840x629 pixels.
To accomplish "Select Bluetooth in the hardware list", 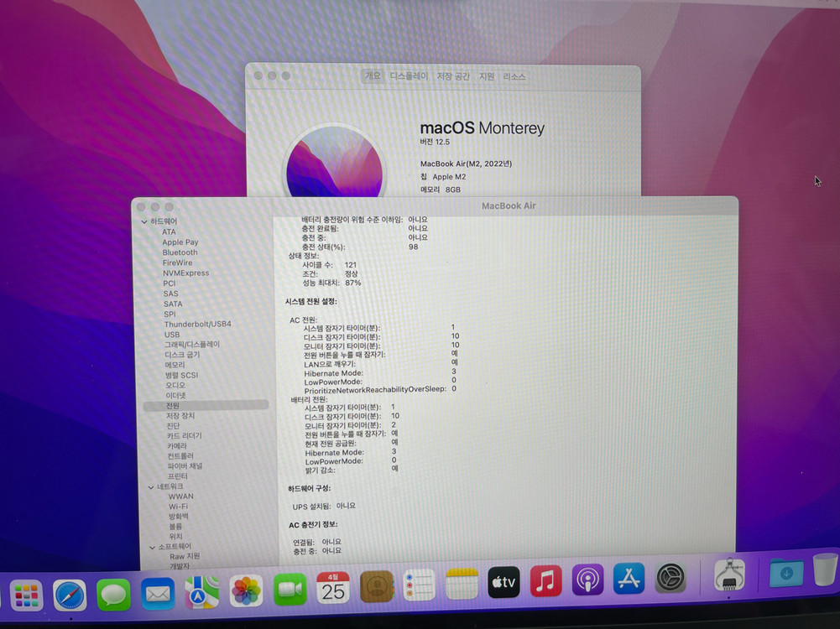I will click(x=180, y=252).
